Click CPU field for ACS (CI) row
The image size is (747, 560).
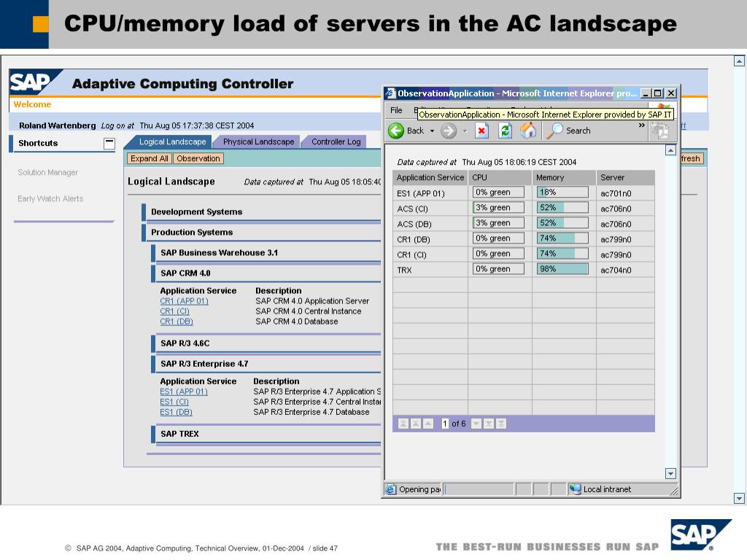click(x=498, y=208)
